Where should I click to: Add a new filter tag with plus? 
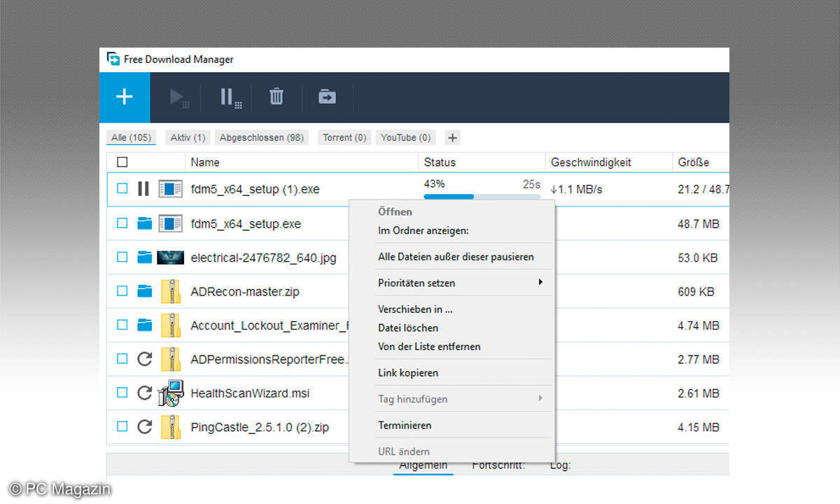click(x=452, y=138)
